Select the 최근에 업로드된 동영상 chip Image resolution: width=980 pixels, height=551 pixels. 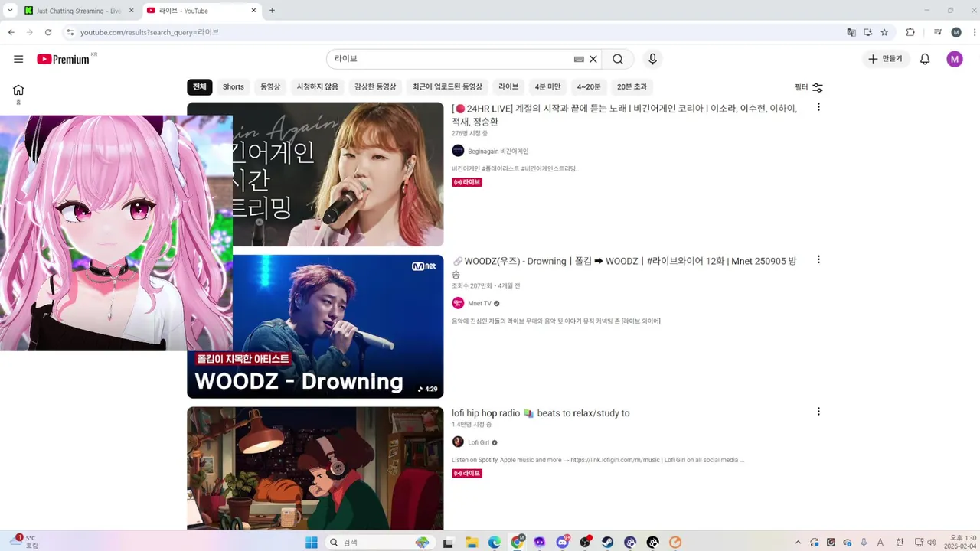coord(447,86)
